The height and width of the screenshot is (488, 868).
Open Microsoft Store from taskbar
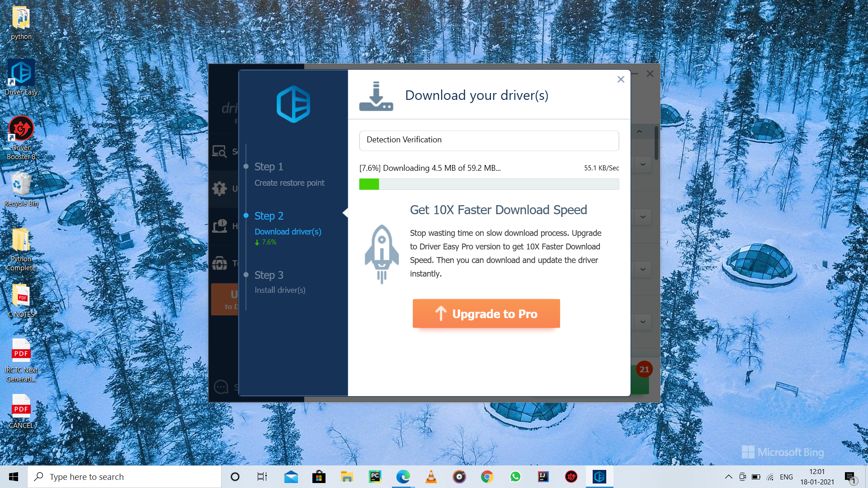click(319, 477)
